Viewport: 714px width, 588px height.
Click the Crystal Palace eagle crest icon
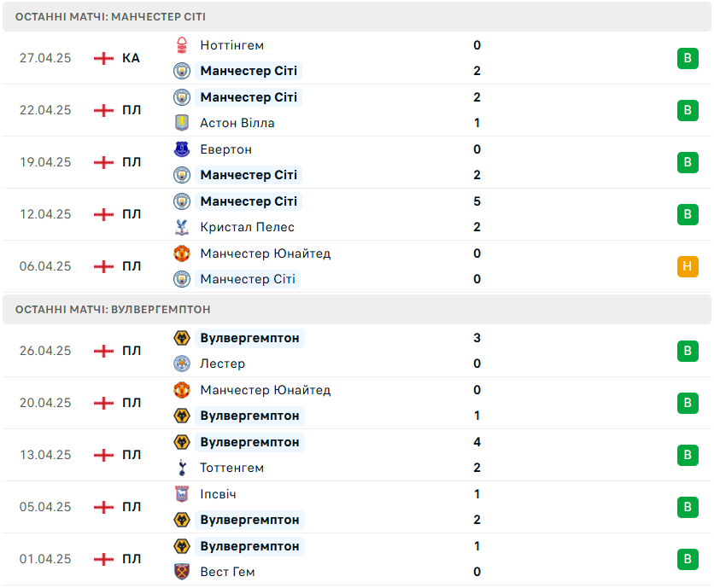click(x=182, y=227)
